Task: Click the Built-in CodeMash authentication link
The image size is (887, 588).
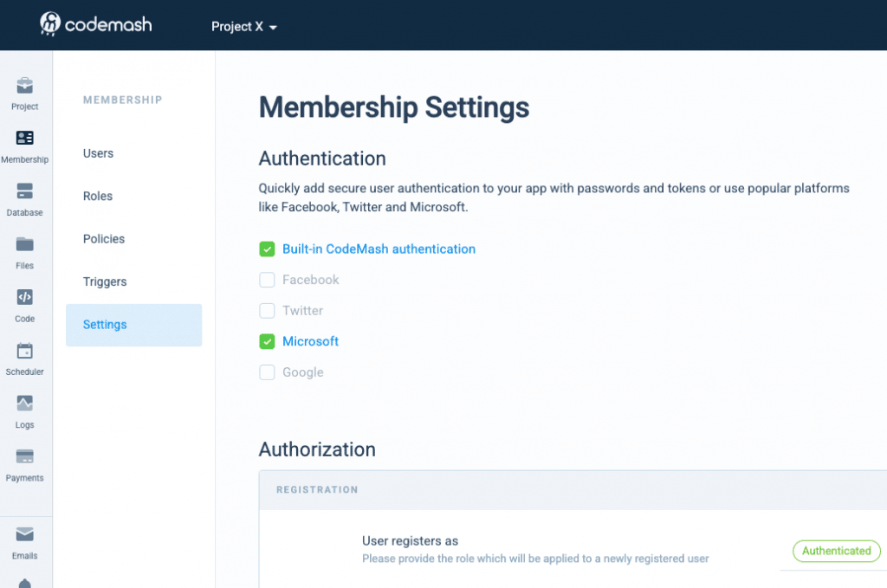Action: click(379, 249)
